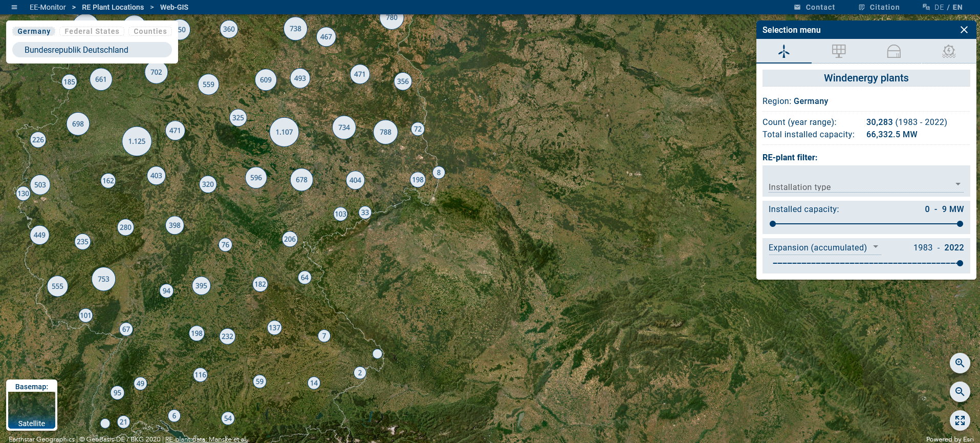Click the Windenergy plants heading
Viewport: 980px width, 443px height.
click(866, 78)
